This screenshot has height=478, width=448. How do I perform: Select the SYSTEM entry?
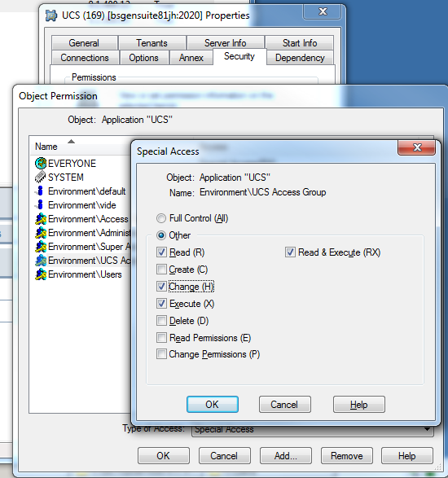(65, 178)
